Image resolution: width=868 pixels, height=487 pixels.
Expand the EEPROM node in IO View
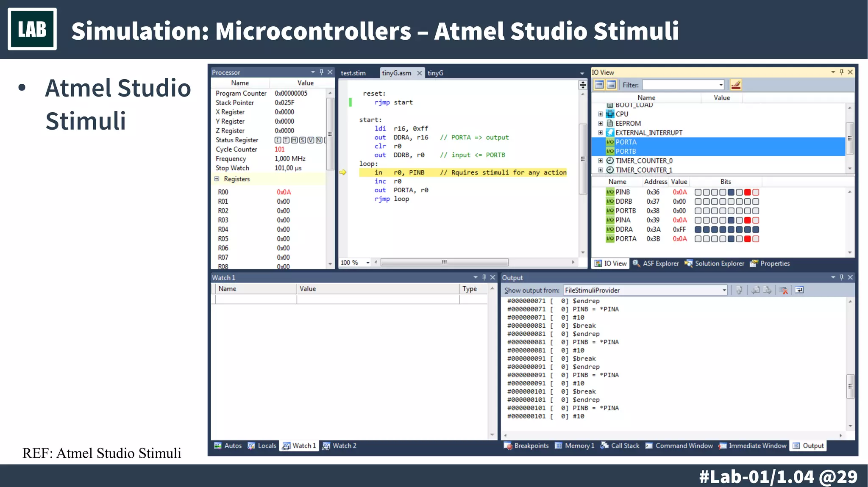tap(601, 123)
